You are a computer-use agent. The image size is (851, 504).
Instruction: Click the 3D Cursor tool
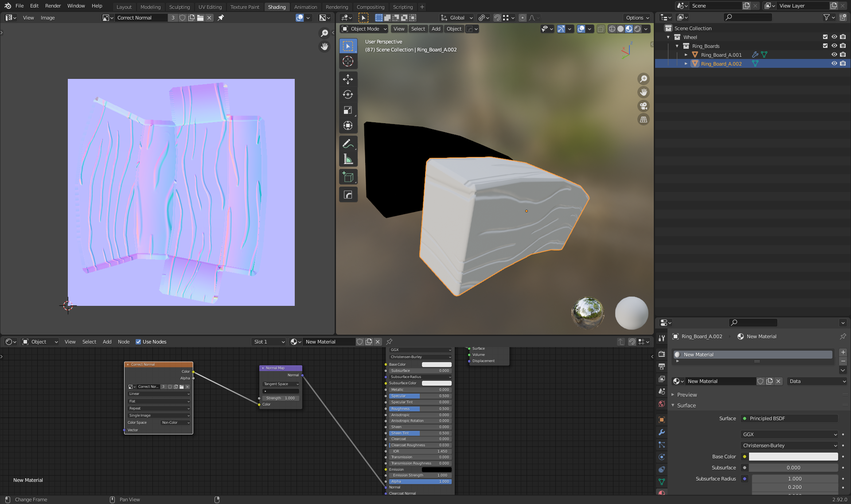(x=348, y=61)
